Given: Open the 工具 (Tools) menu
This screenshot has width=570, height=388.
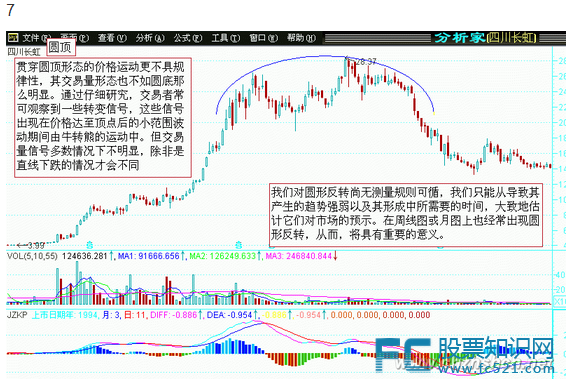Looking at the screenshot, I should point(225,38).
